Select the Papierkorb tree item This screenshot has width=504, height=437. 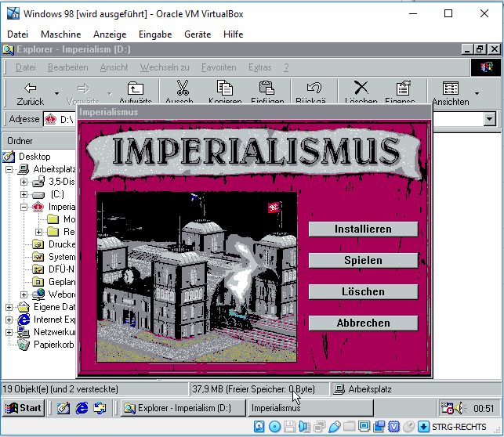click(x=53, y=345)
